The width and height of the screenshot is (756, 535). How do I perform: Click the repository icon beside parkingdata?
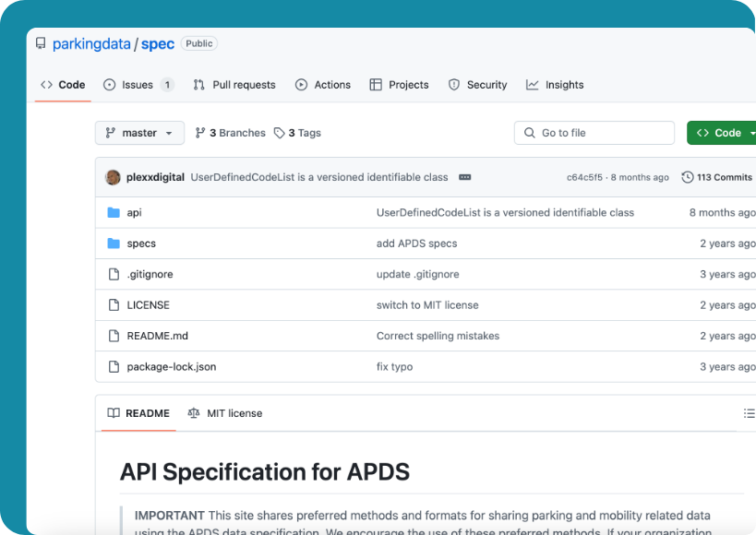click(41, 43)
